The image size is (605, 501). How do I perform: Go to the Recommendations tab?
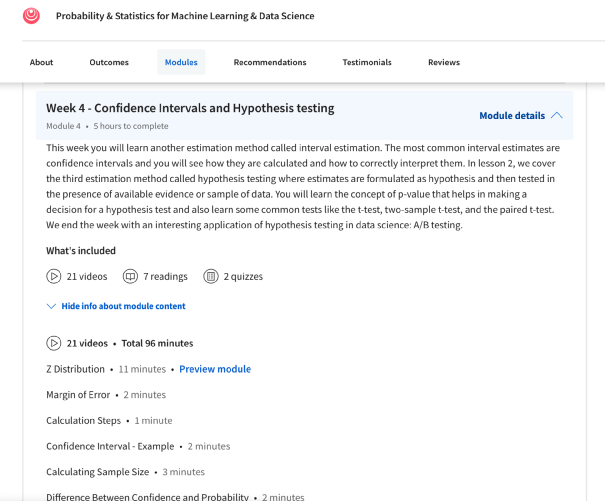[270, 62]
